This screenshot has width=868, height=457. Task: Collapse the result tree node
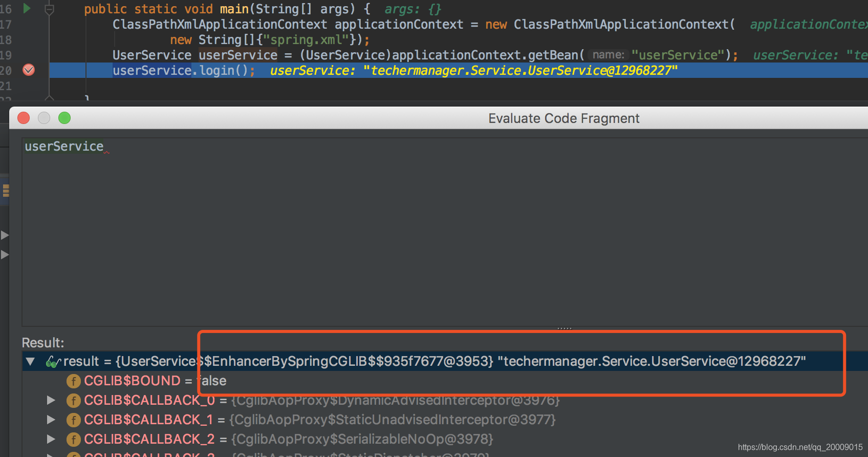tap(30, 362)
